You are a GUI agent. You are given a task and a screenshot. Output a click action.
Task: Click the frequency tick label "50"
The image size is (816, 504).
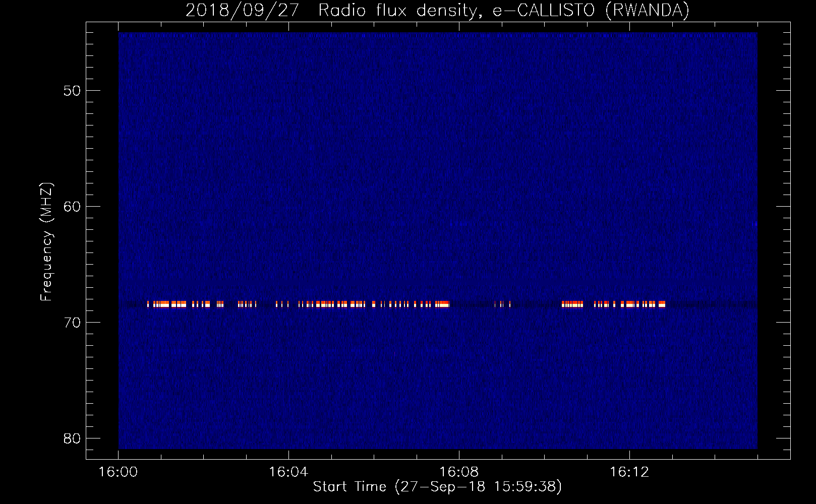coord(72,91)
